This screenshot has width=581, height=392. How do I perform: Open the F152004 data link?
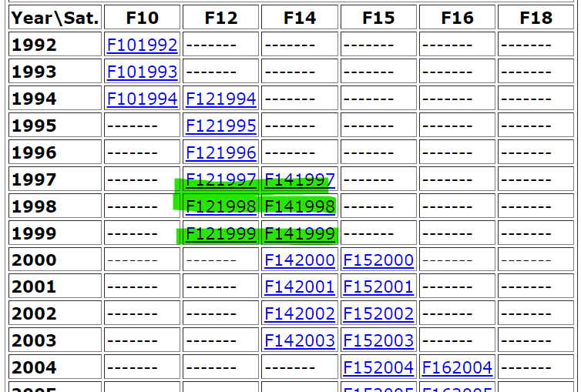click(x=378, y=367)
